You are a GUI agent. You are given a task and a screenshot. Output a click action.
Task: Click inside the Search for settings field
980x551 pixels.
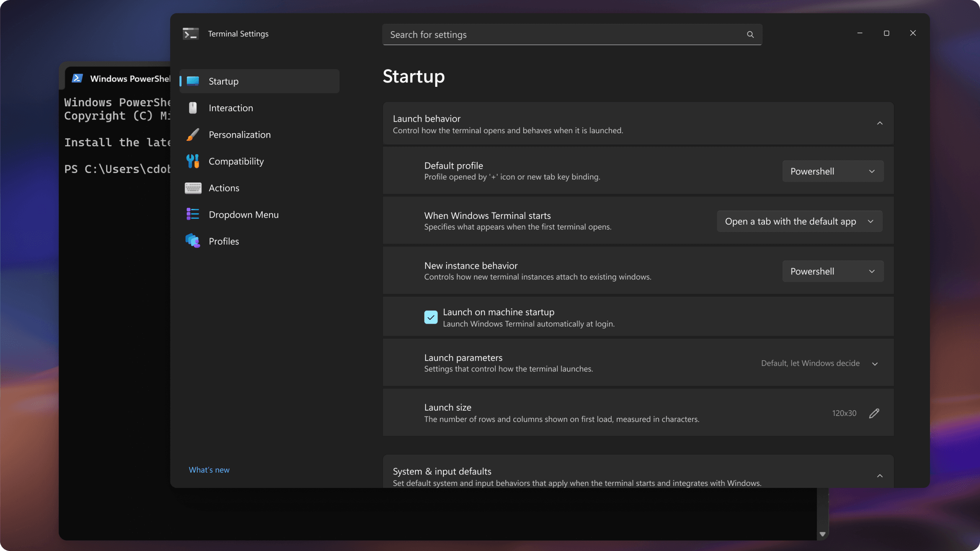(536, 34)
